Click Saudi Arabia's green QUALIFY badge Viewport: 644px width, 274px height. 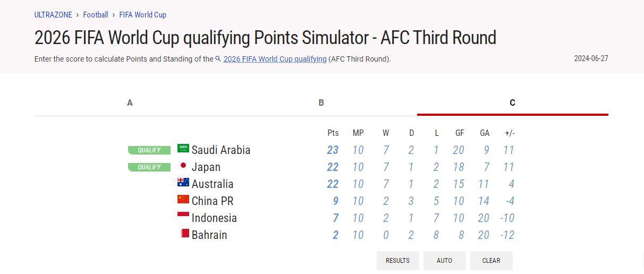pos(149,150)
